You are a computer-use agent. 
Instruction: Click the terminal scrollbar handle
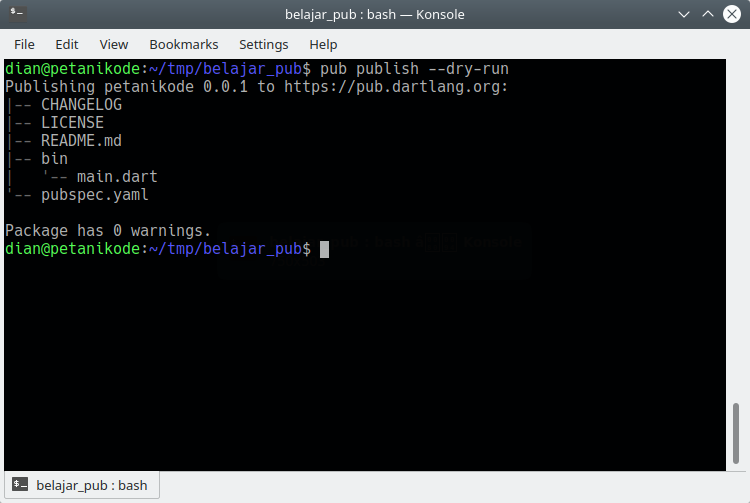pos(737,434)
